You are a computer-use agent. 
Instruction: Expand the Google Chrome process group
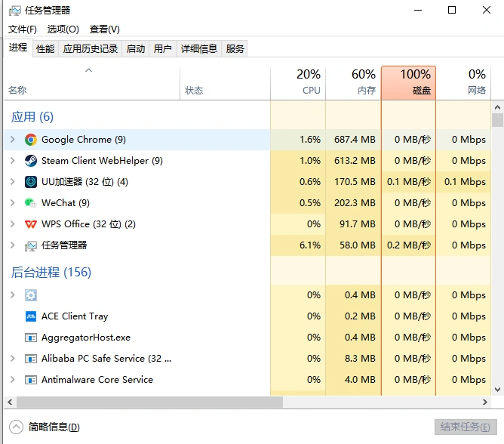pyautogui.click(x=12, y=140)
